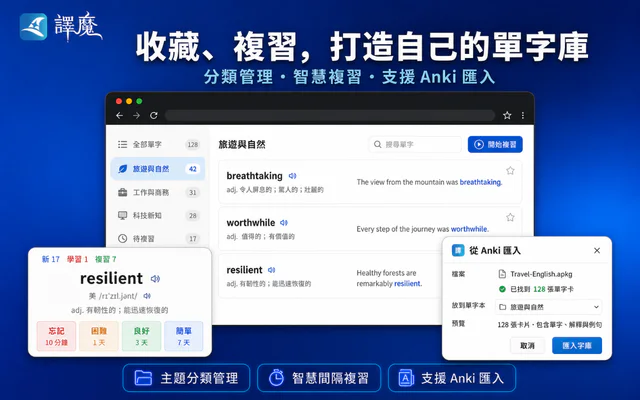640x400 pixels.
Task: Click the green checkmark by 已找到 128
Action: 502,289
